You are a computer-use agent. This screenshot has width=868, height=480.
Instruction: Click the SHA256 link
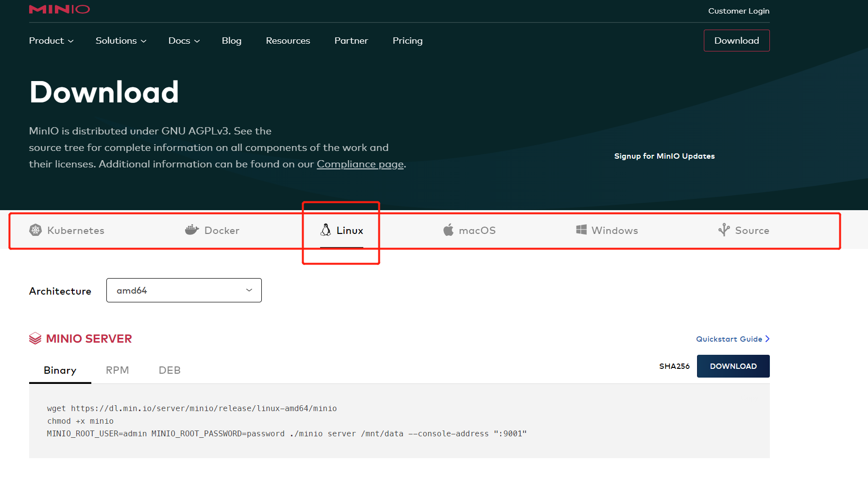[x=674, y=366]
